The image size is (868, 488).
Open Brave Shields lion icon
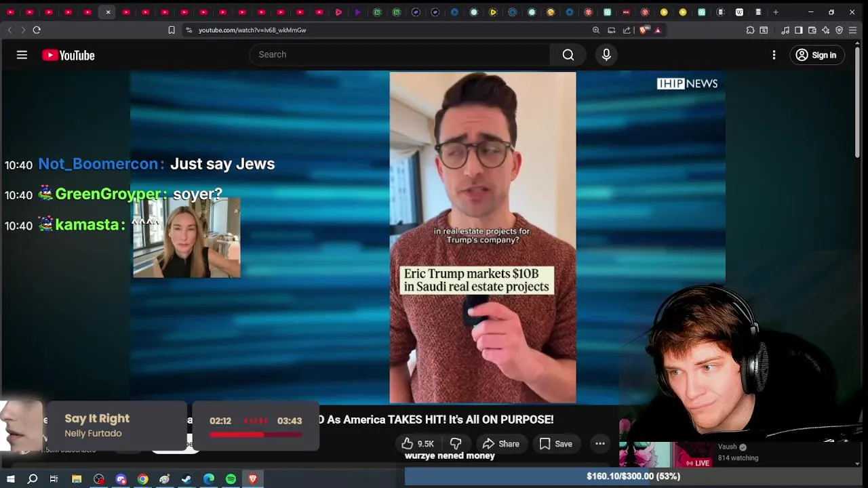point(644,30)
